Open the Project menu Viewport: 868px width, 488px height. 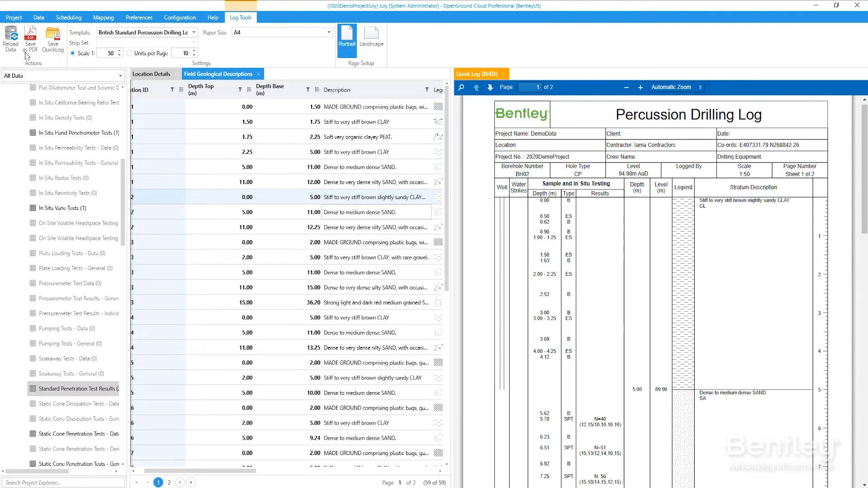point(14,18)
